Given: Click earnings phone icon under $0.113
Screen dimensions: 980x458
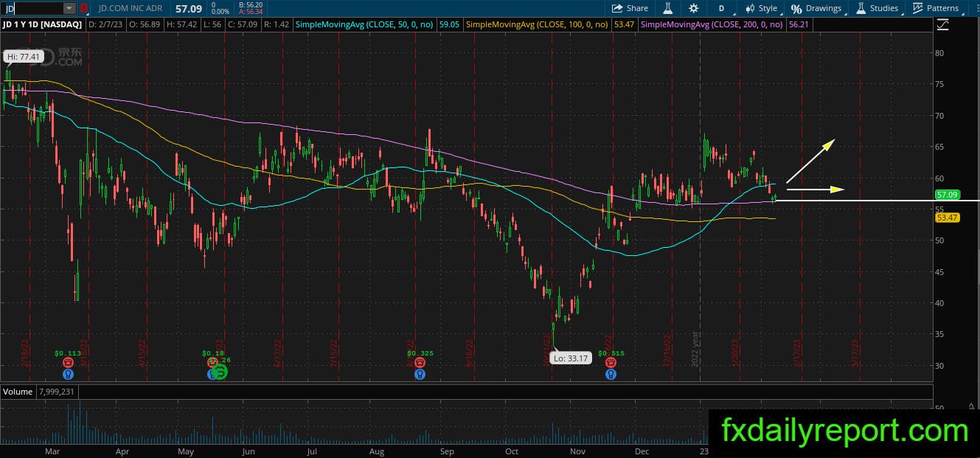Looking at the screenshot, I should point(69,363).
